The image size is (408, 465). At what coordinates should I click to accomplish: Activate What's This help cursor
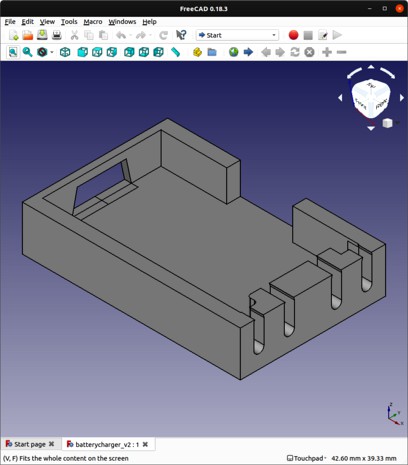pos(181,35)
